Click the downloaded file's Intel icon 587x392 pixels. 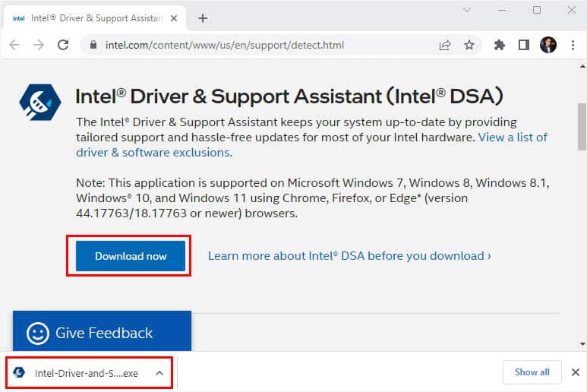pyautogui.click(x=19, y=372)
